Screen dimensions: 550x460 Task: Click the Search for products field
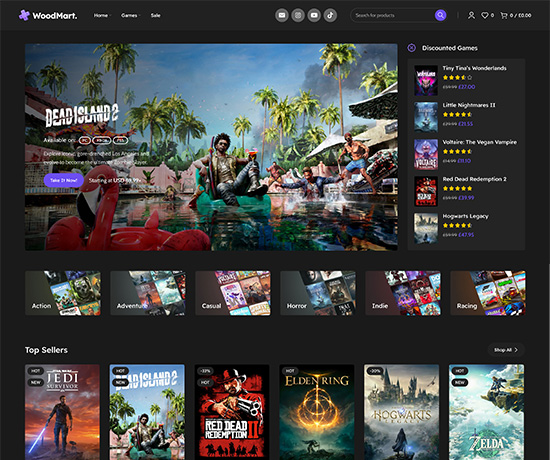tap(393, 15)
